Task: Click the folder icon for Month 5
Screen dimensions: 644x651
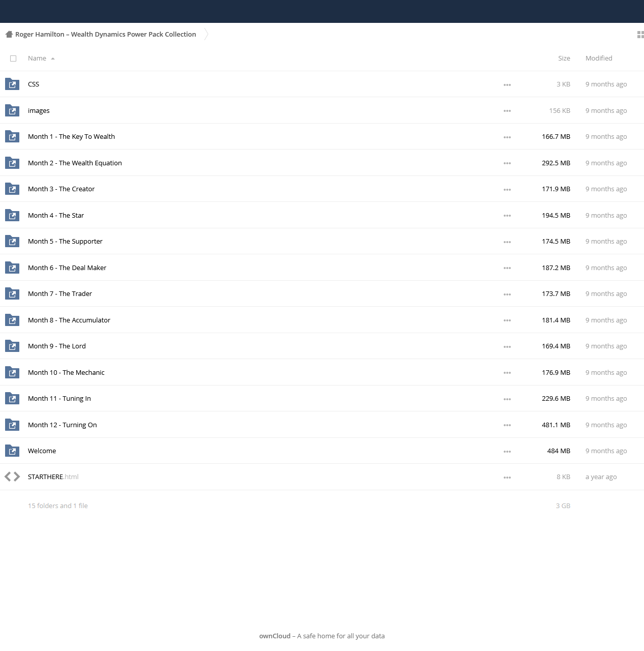Action: [x=12, y=241]
